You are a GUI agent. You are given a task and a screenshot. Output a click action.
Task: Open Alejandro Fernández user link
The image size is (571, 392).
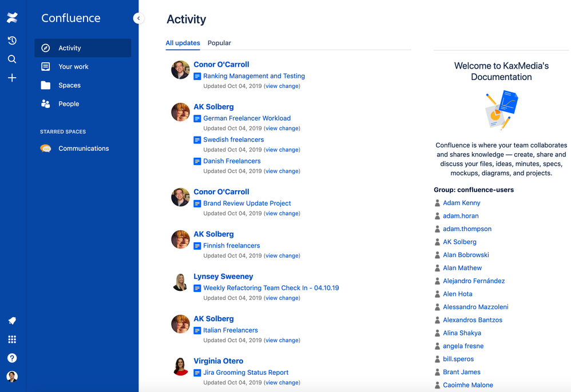[x=474, y=281]
